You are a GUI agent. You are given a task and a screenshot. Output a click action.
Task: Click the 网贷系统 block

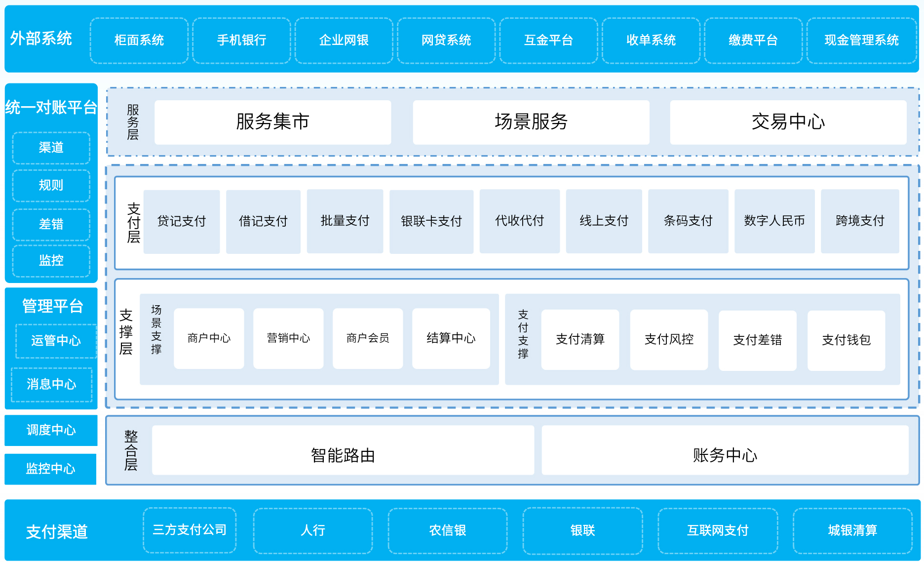click(446, 40)
